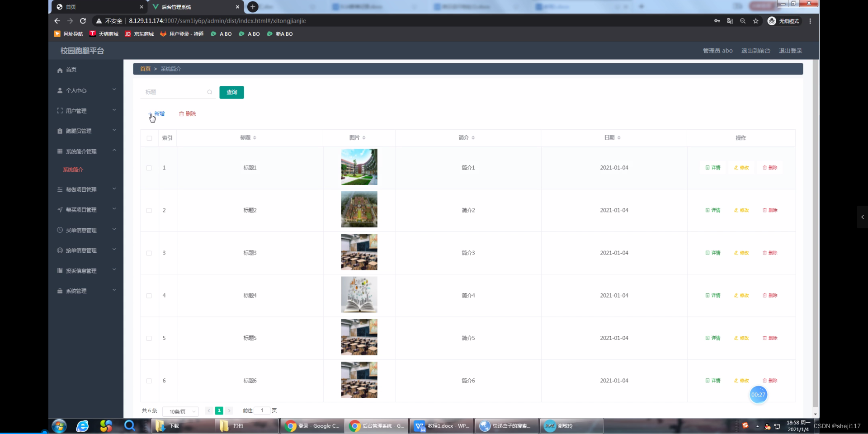Expand the 接单信息管理 sidebar menu

point(86,250)
